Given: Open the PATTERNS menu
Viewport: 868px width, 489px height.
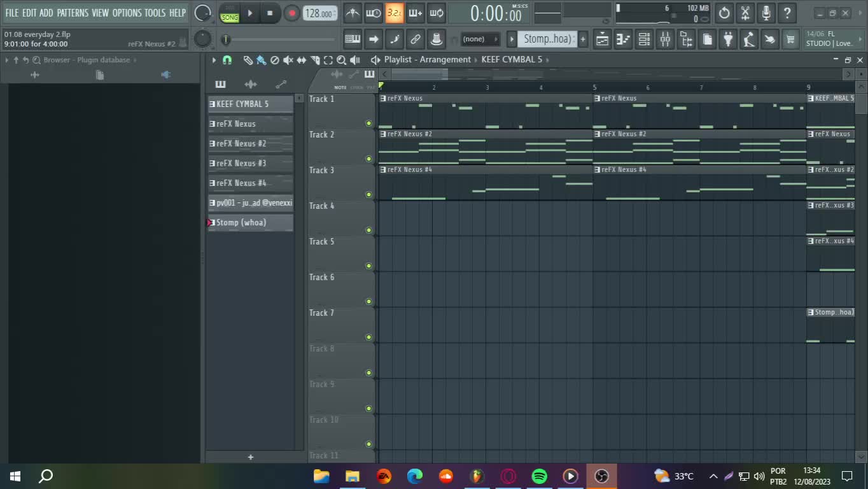Looking at the screenshot, I should tap(73, 13).
